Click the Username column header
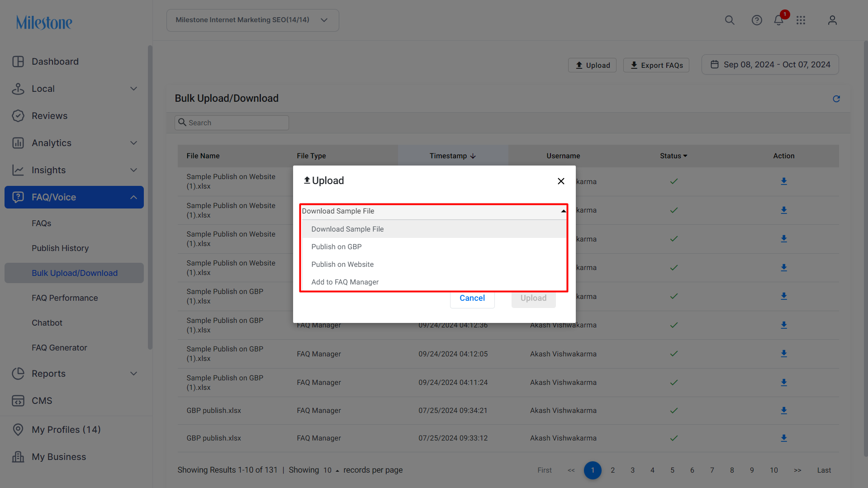868x488 pixels. tap(563, 156)
